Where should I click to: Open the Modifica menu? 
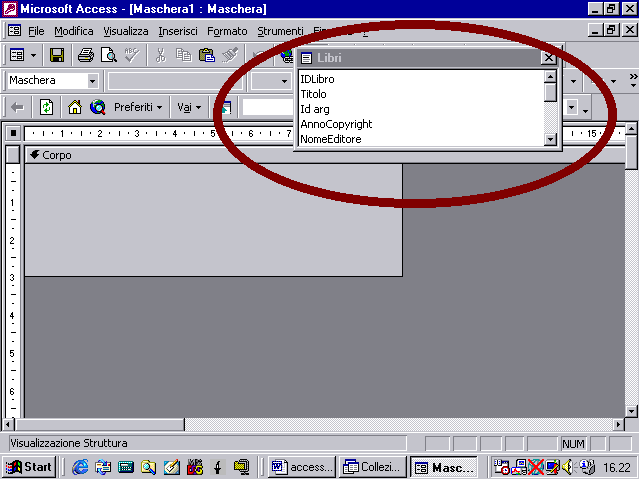coord(74,31)
